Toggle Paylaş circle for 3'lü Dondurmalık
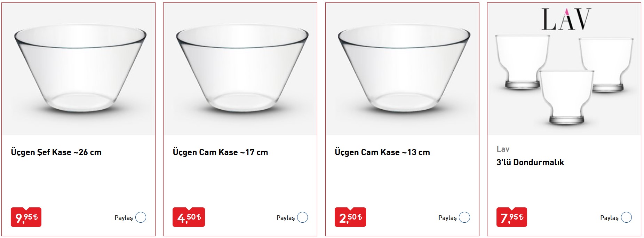The image size is (644, 238). pyautogui.click(x=626, y=217)
